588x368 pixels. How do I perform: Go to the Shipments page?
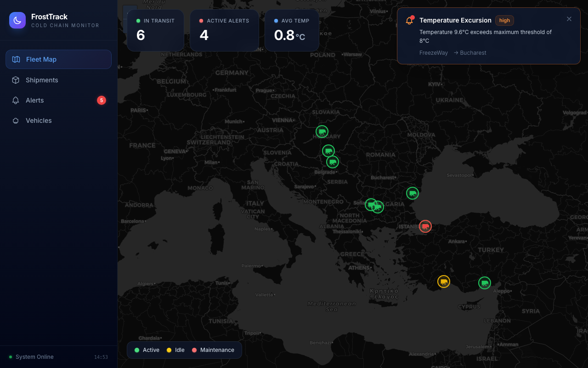(58, 80)
